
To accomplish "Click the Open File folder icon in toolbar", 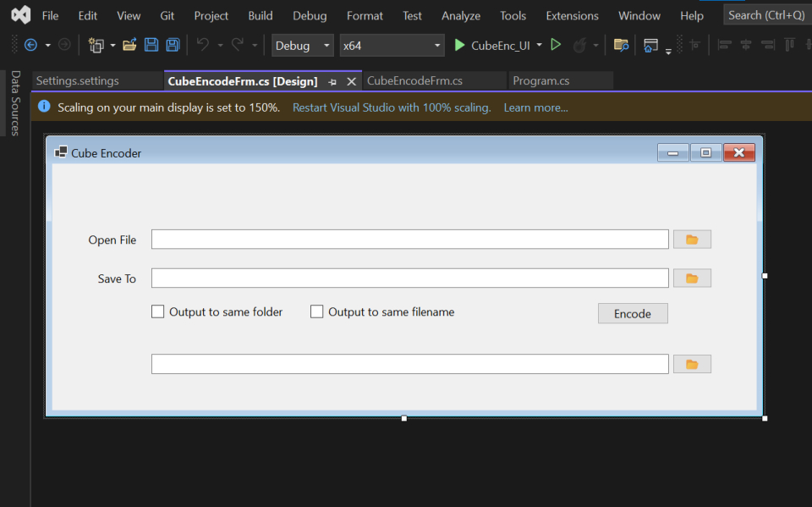I will pos(129,45).
